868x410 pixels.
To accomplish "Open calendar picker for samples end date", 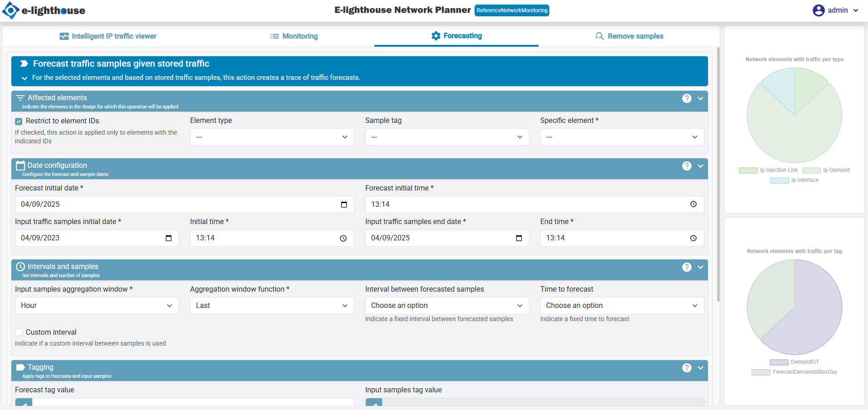I will [x=519, y=238].
